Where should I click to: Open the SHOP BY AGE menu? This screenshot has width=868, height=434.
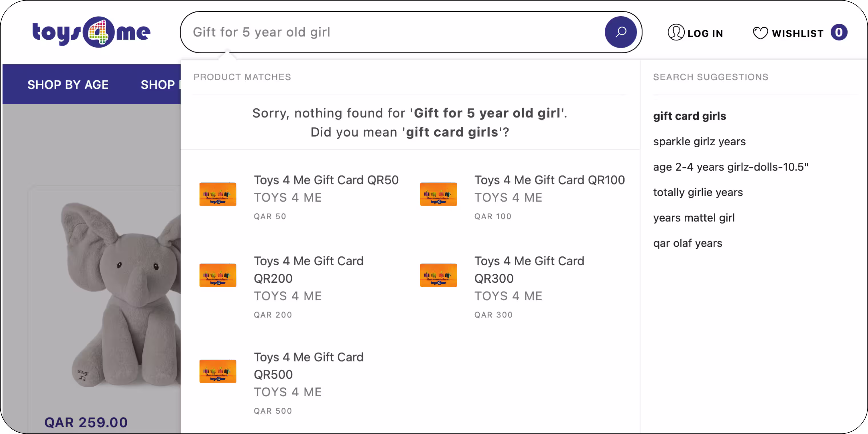tap(68, 85)
